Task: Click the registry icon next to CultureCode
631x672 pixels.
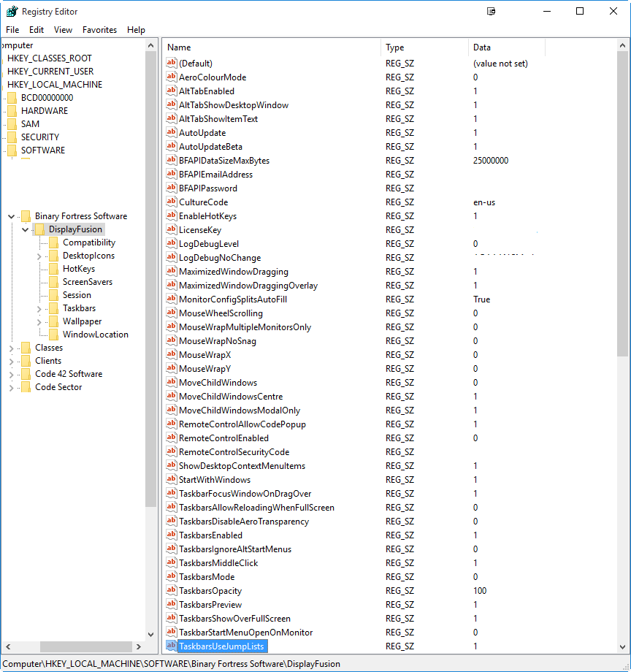Action: pyautogui.click(x=172, y=202)
